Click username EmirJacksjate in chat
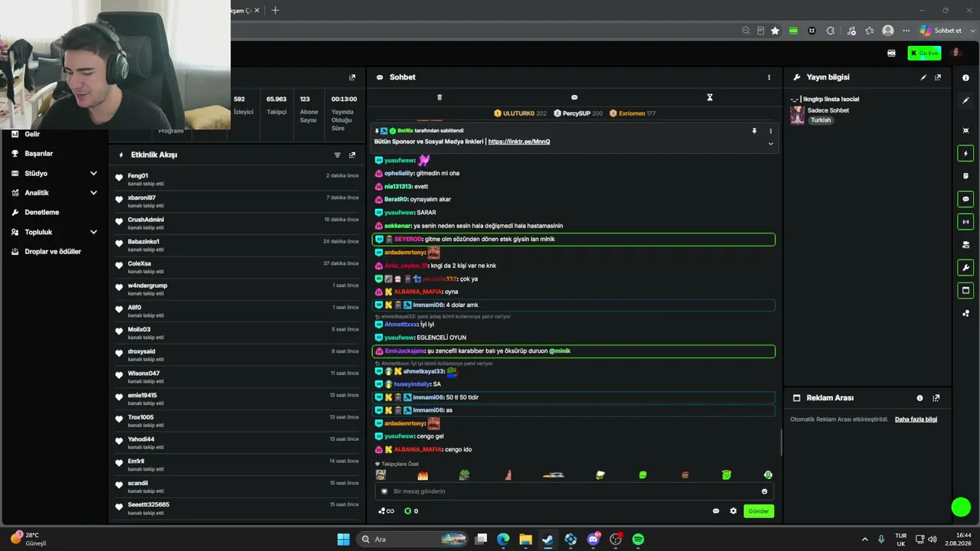Screen dimensions: 980x551 click(x=404, y=351)
